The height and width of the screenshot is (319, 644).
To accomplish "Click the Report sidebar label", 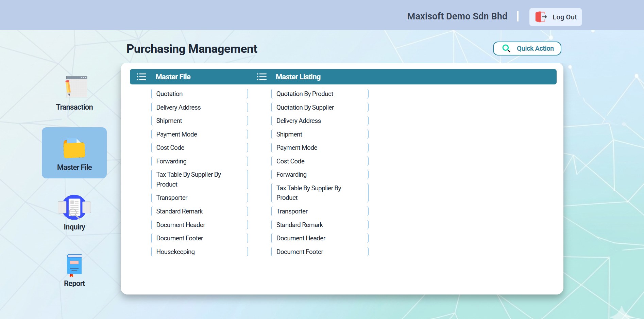I will (x=74, y=283).
